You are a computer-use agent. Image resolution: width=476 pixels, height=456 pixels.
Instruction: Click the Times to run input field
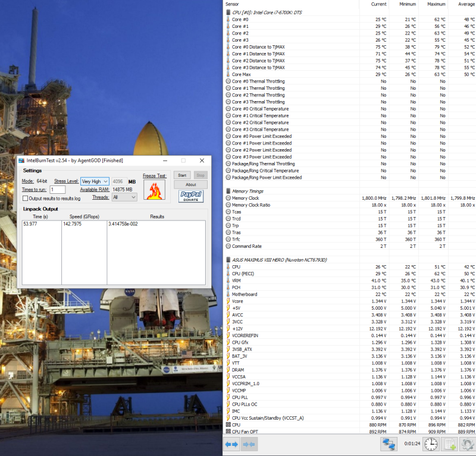coord(58,190)
